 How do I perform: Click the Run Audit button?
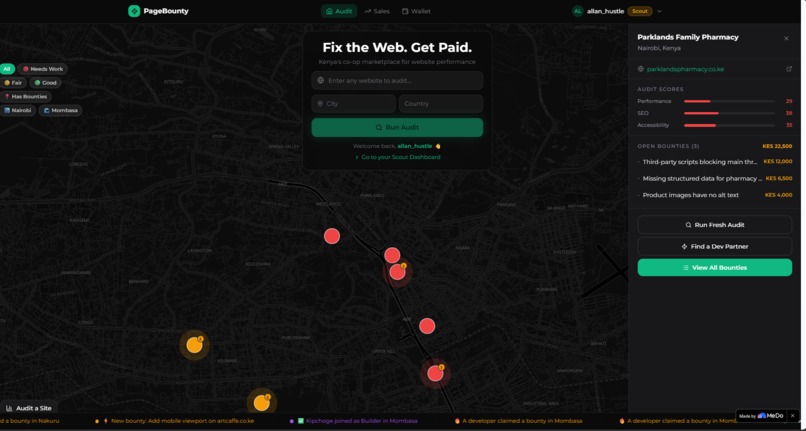point(397,128)
